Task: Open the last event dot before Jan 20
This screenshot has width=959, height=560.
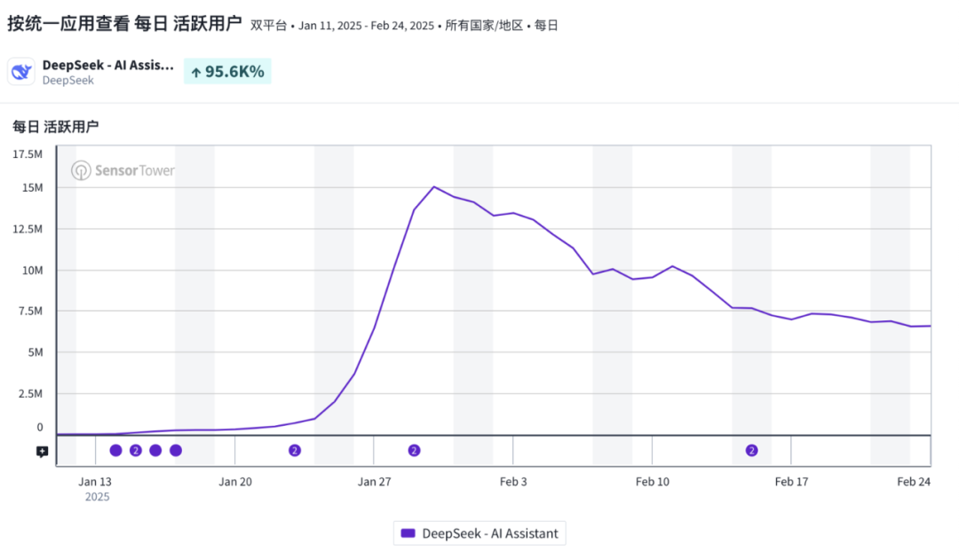Action: pos(176,450)
